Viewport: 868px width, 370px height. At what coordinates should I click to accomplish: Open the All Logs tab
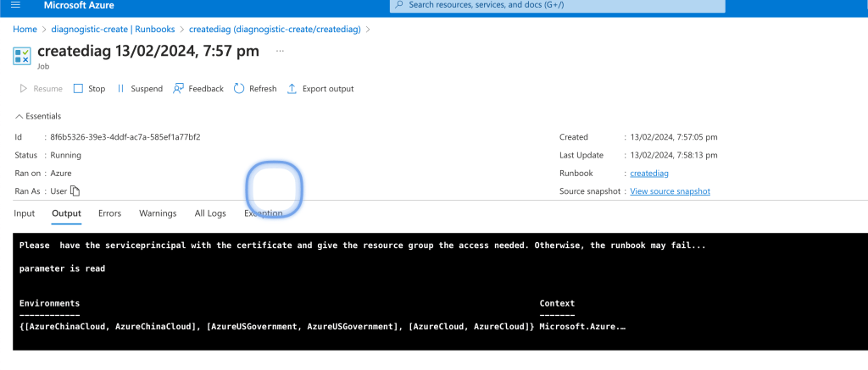pyautogui.click(x=210, y=213)
